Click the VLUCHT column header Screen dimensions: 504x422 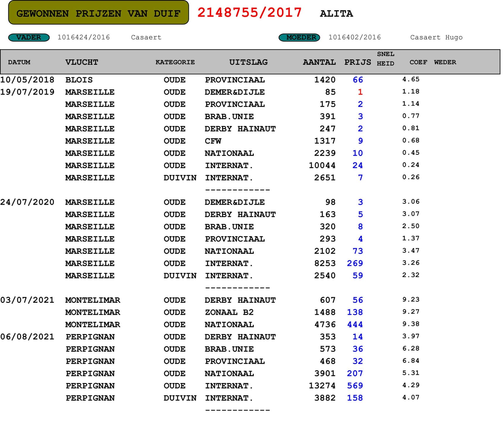click(x=81, y=62)
